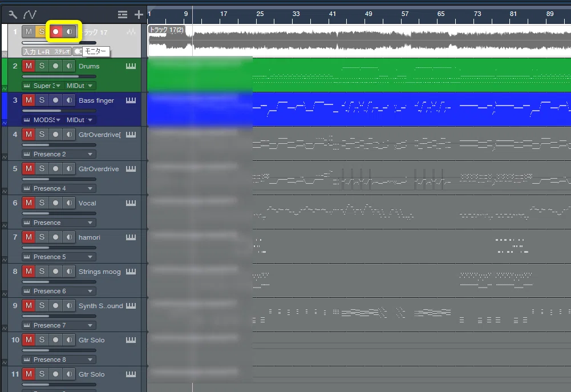
Task: Unmute the Synth S..ound track
Action: [x=29, y=306]
